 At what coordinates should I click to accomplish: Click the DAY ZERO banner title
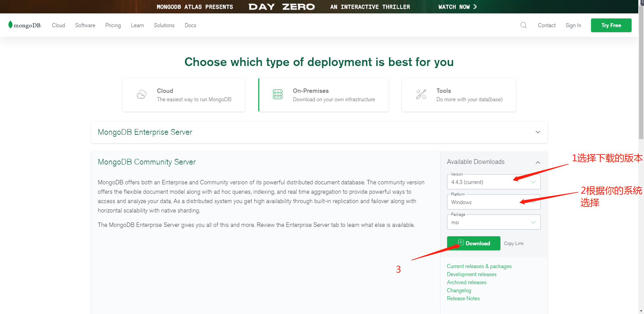[282, 7]
